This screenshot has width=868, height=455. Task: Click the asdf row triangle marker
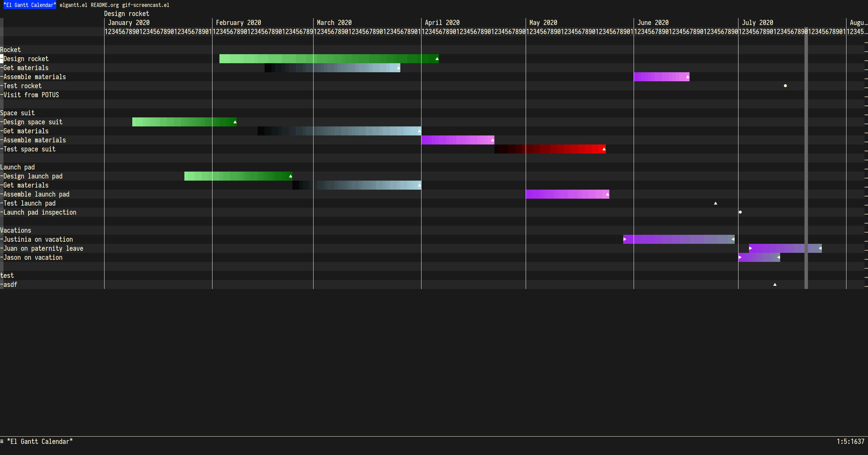(x=775, y=284)
